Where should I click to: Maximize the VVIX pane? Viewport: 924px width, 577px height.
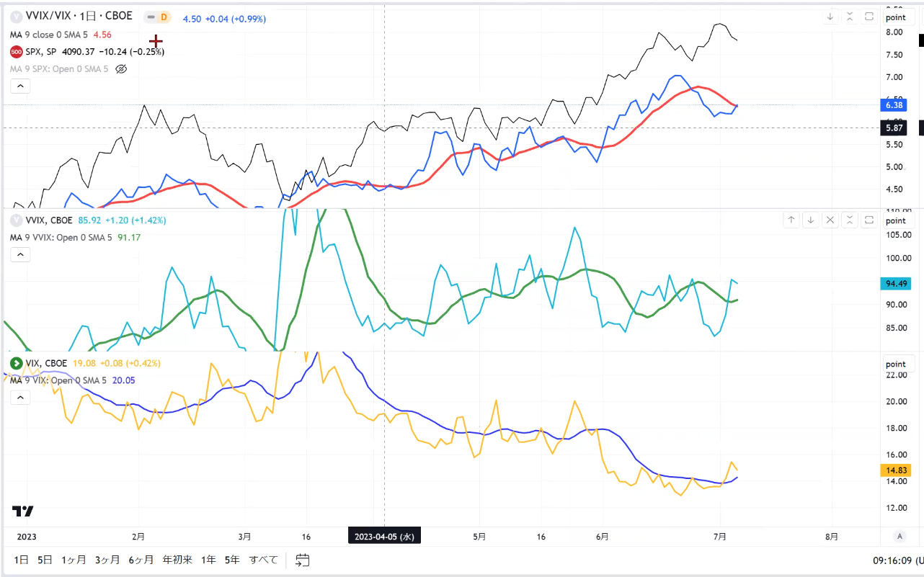pos(869,220)
